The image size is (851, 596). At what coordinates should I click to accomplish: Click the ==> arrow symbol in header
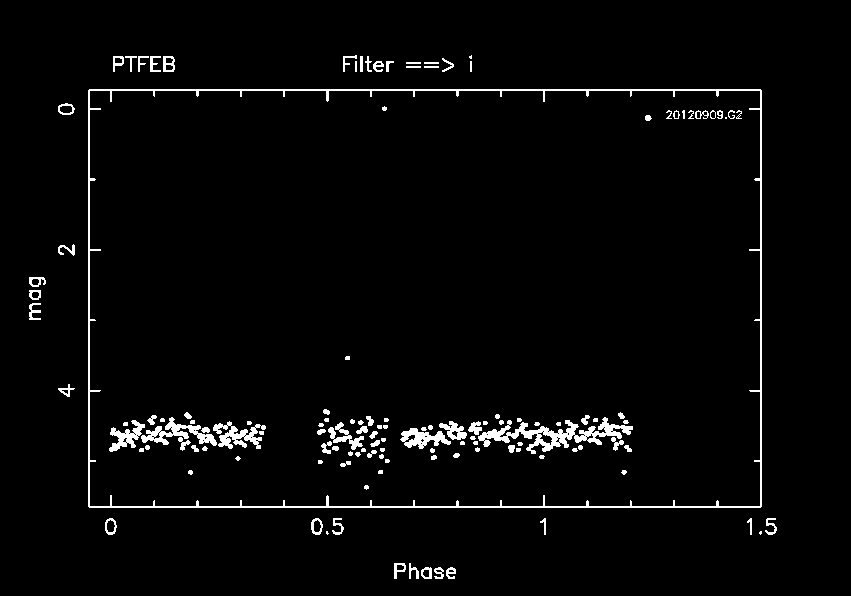pos(430,66)
